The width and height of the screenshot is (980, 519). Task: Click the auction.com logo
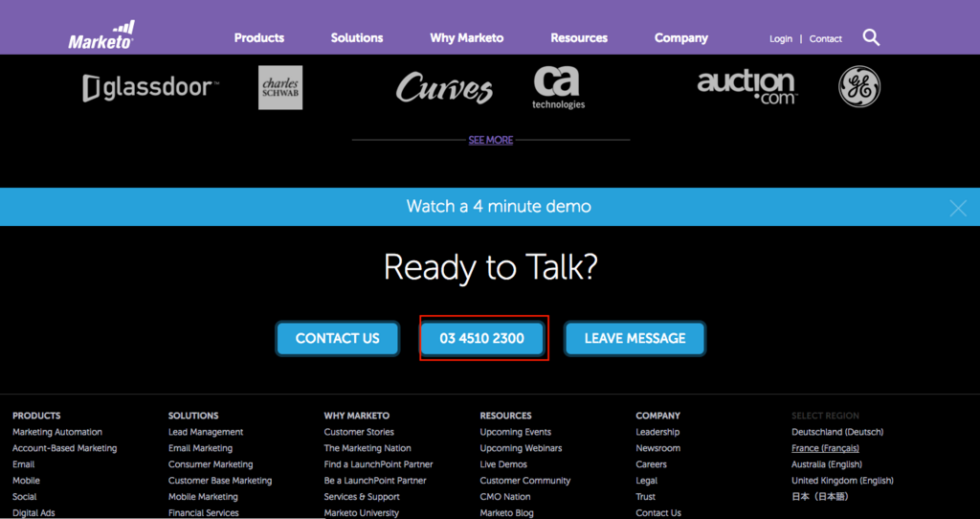(x=746, y=87)
